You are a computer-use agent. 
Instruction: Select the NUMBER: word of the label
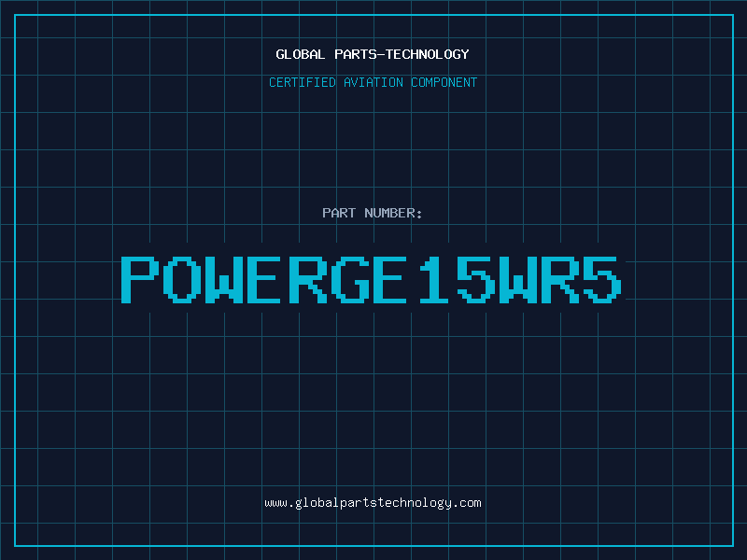(393, 213)
